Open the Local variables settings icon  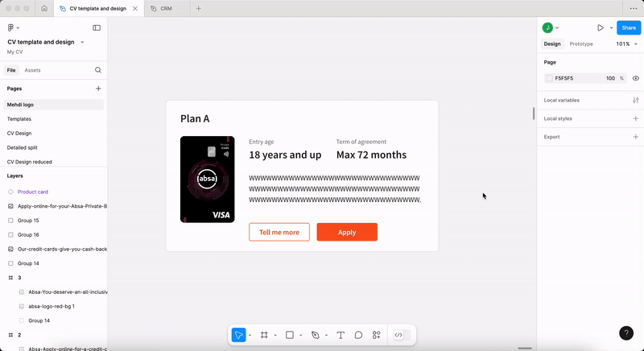[635, 100]
